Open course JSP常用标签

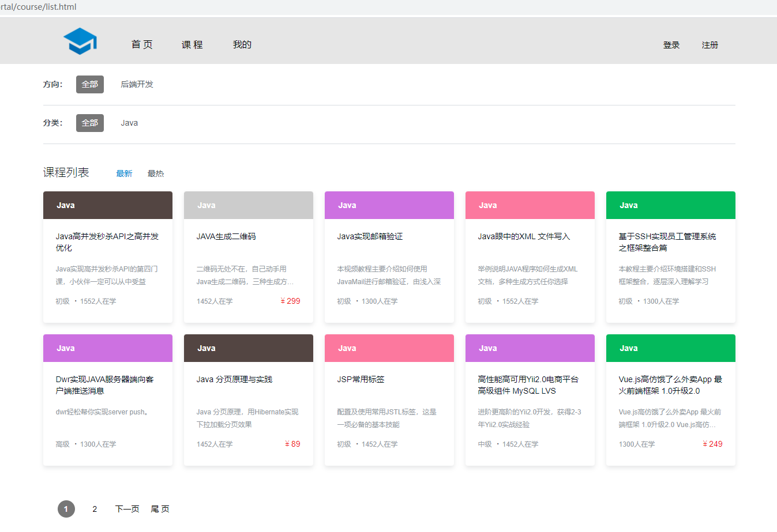coord(361,379)
